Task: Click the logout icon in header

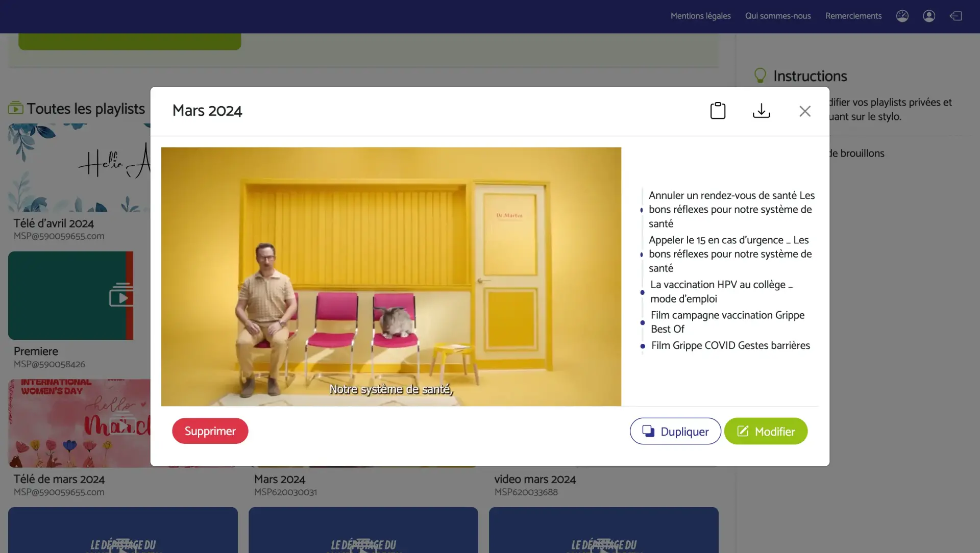Action: 955,16
